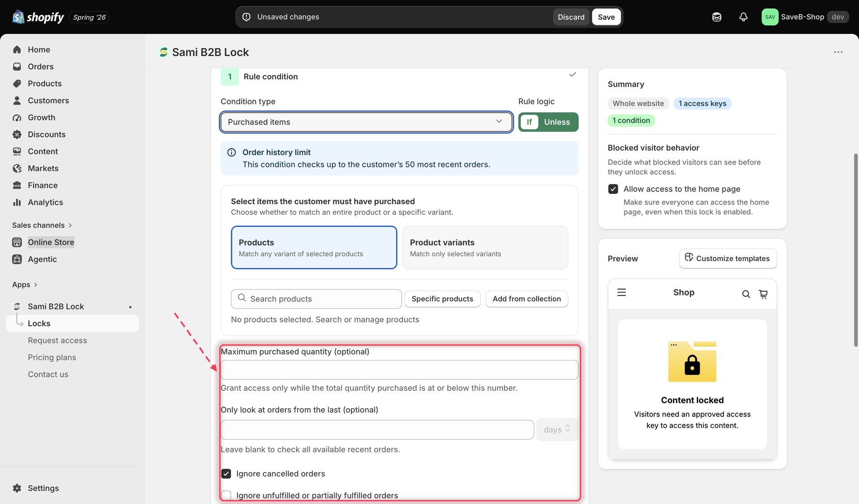Click the Shopify logo
Screen dimensions: 859x504
[38, 17]
